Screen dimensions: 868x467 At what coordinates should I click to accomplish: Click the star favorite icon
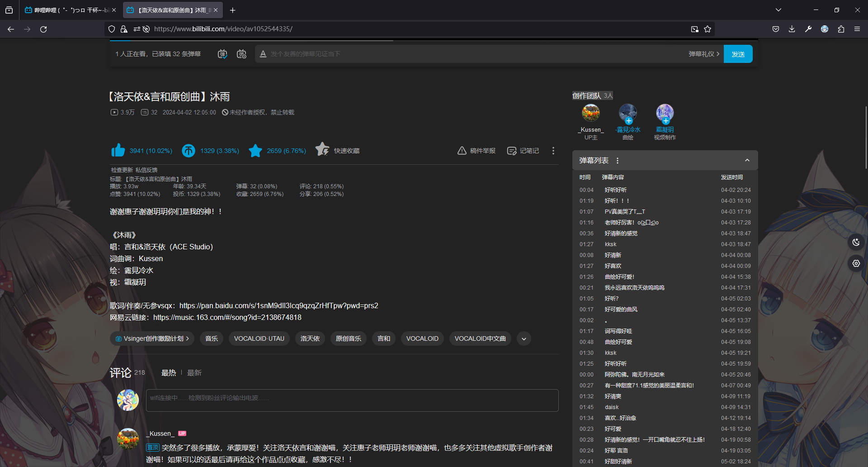[x=255, y=151]
